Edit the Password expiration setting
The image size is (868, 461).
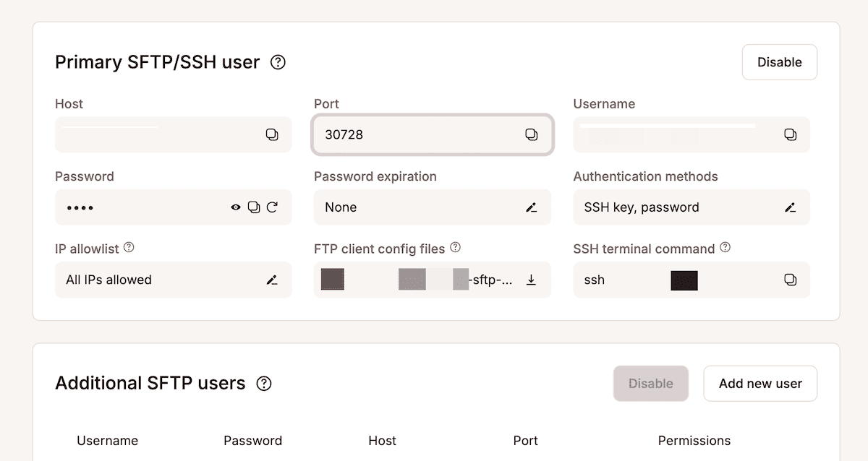(x=532, y=207)
